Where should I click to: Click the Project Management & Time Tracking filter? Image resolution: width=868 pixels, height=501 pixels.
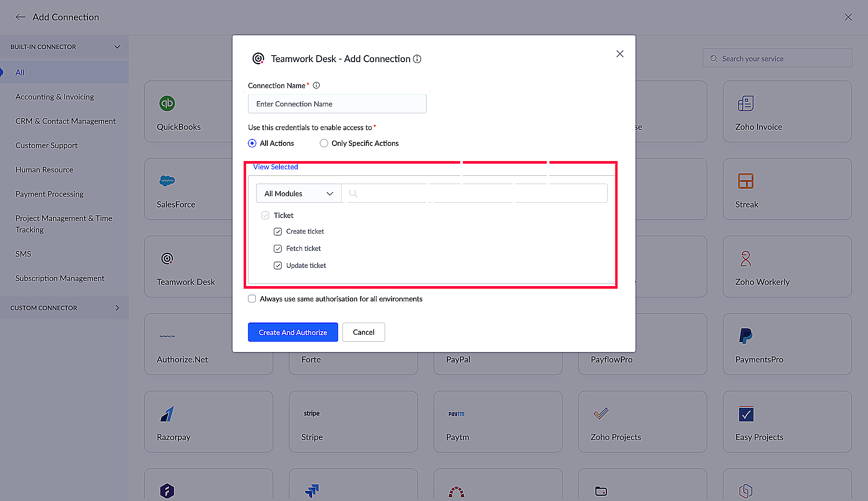[64, 224]
